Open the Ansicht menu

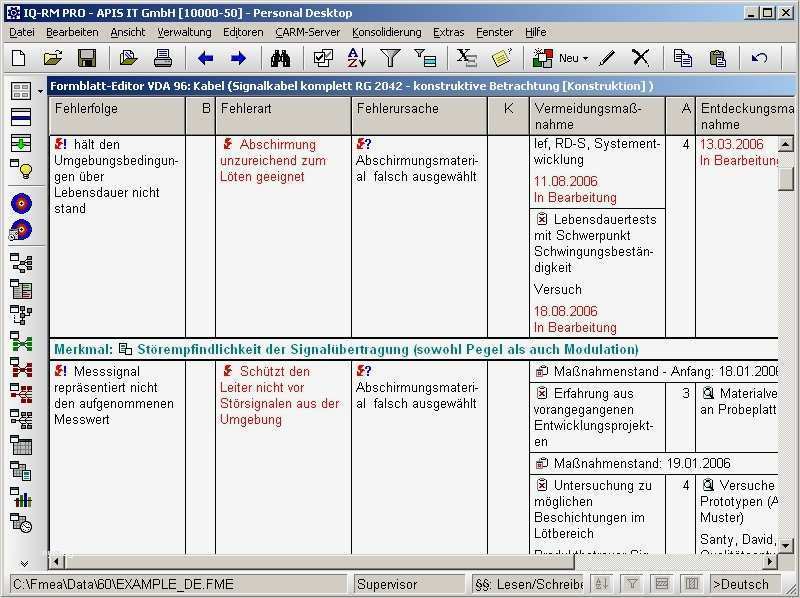click(x=128, y=32)
